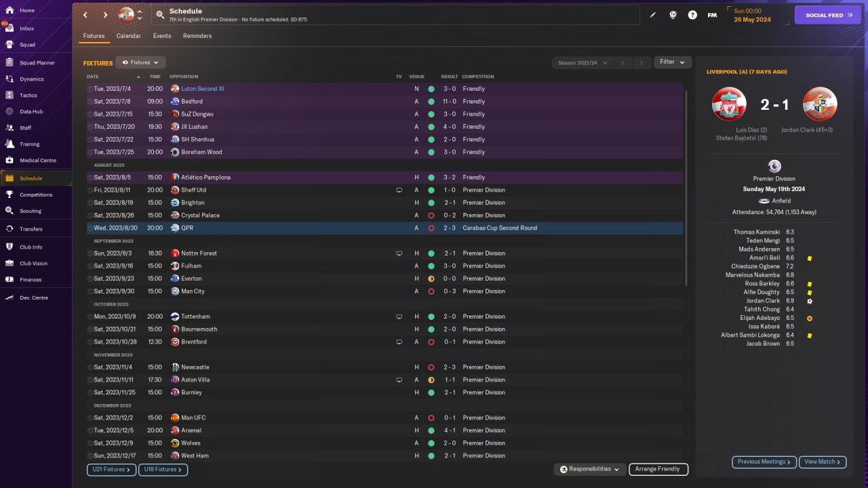Switch to the Calendar tab
The width and height of the screenshot is (868, 488).
pos(129,36)
